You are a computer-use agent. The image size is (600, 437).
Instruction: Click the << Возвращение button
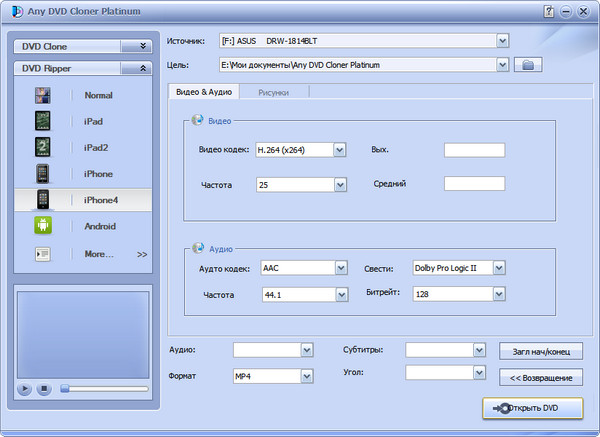[540, 377]
